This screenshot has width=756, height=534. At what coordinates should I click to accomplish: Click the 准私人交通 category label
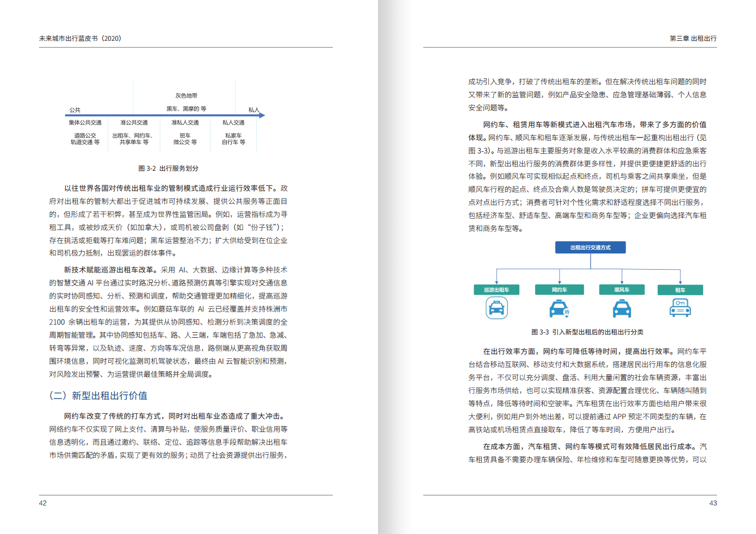click(185, 123)
